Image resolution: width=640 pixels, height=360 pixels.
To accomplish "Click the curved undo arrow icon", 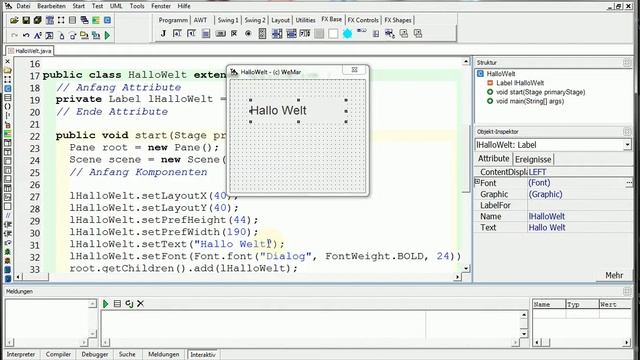I will pyautogui.click(x=26, y=36).
